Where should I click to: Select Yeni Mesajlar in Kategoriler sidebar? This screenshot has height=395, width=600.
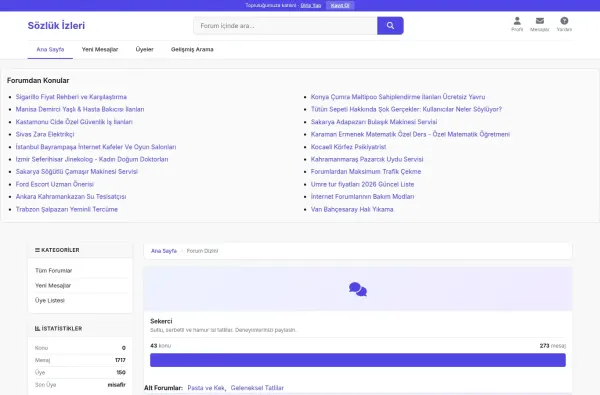[53, 286]
